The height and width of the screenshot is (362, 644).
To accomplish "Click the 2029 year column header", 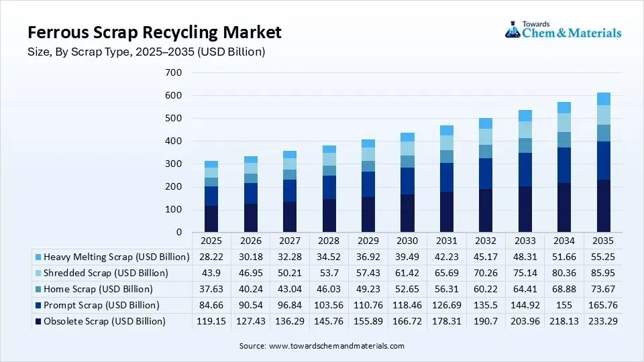I will [368, 241].
